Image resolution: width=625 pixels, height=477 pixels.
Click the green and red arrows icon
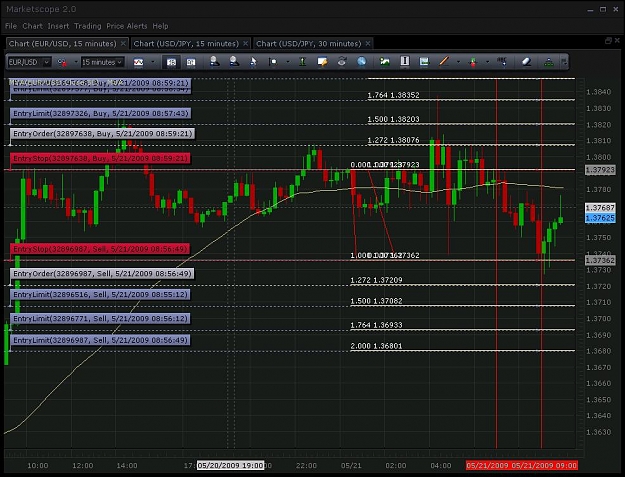click(473, 62)
